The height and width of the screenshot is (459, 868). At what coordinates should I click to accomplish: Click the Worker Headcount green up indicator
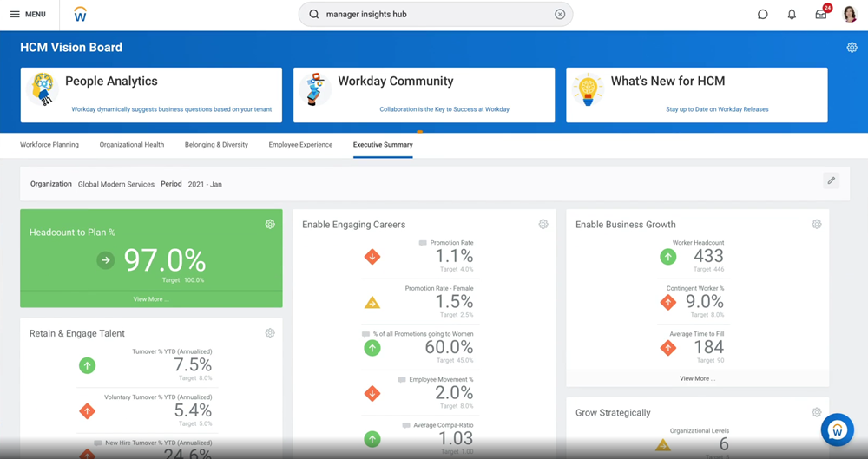point(668,257)
